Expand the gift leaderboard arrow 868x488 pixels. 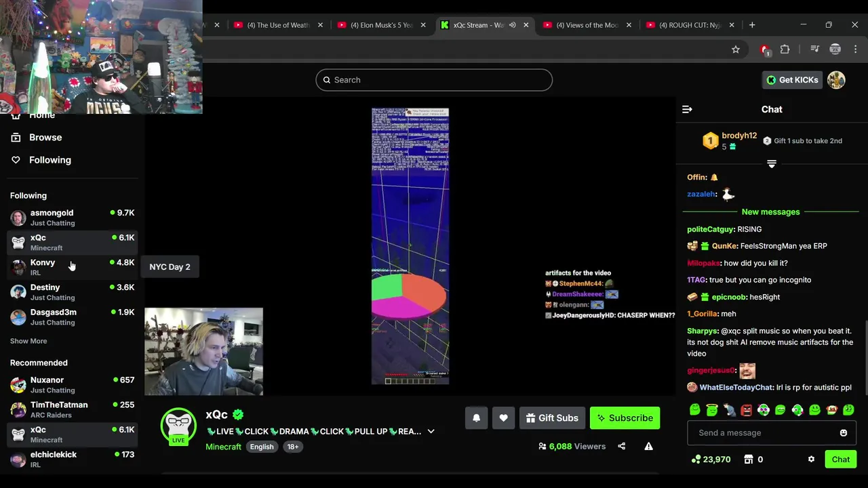[x=772, y=164]
